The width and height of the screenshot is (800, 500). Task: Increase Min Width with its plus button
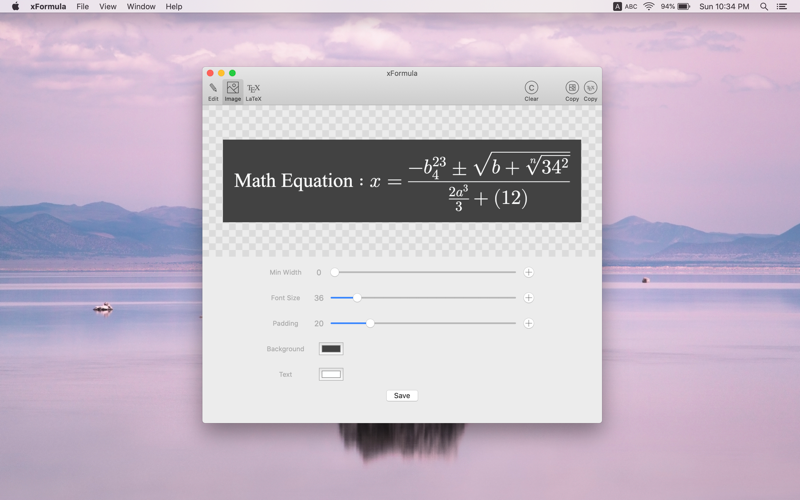pyautogui.click(x=529, y=272)
